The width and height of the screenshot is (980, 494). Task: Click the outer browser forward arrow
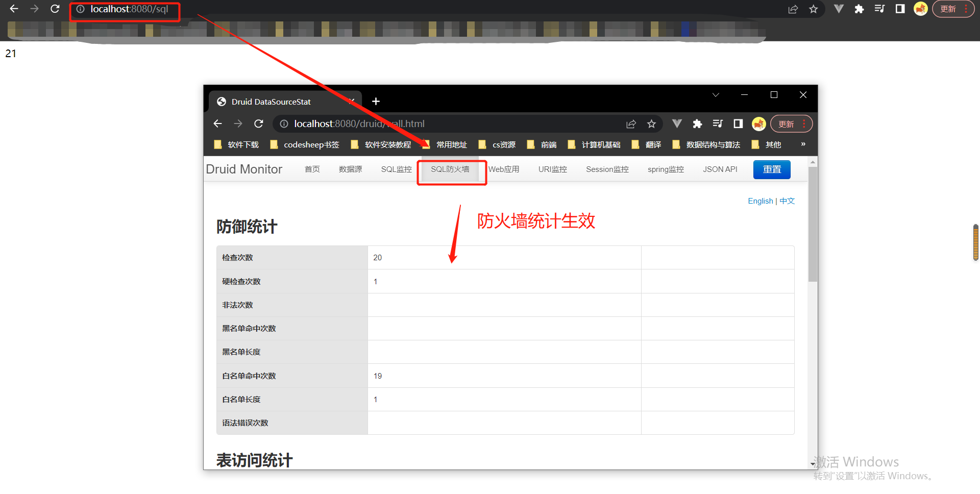[34, 9]
